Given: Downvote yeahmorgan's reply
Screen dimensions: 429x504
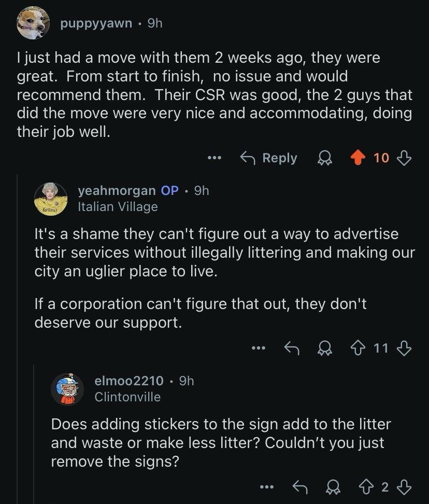Looking at the screenshot, I should coord(404,348).
